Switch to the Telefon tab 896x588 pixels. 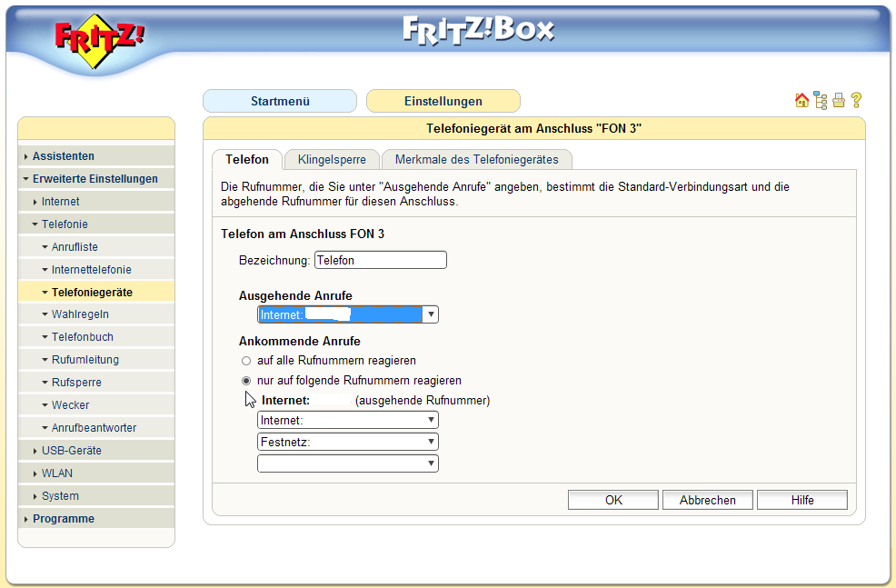tap(247, 159)
